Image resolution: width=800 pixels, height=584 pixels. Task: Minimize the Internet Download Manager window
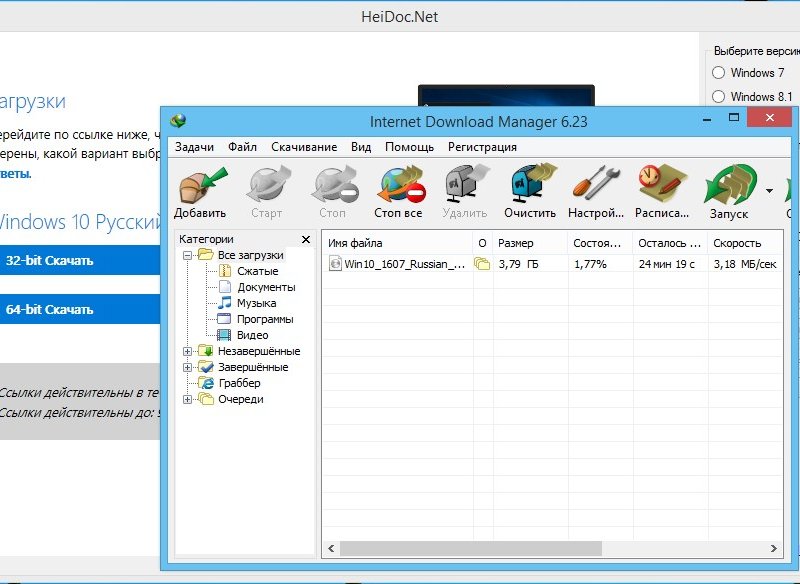707,118
